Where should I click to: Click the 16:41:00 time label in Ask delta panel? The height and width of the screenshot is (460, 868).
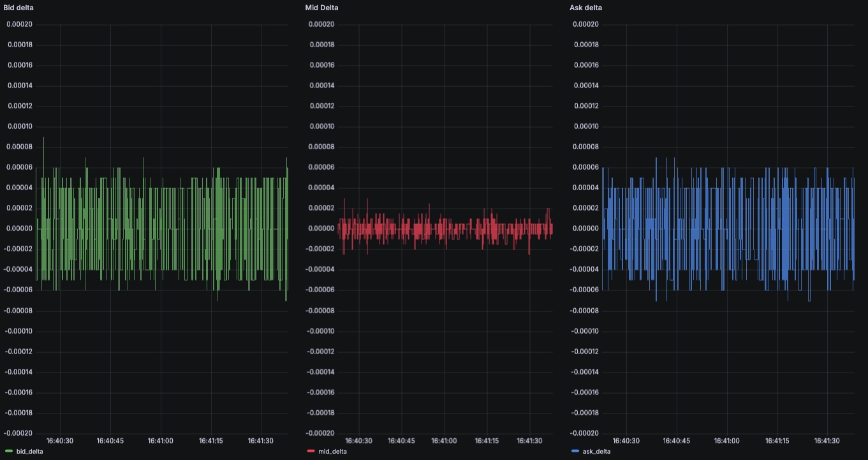point(726,441)
